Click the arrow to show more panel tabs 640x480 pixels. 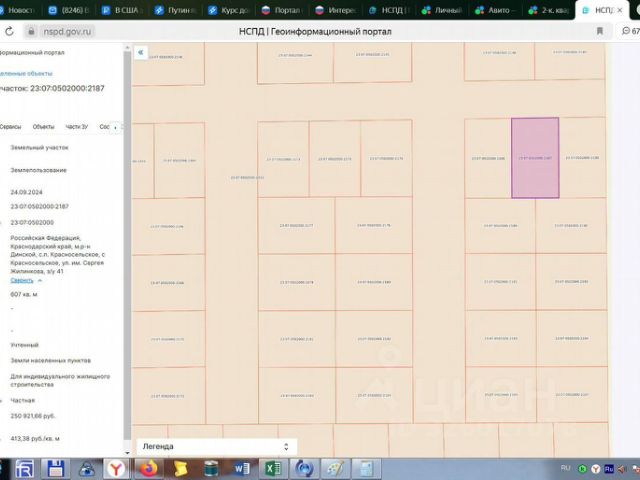pos(116,128)
